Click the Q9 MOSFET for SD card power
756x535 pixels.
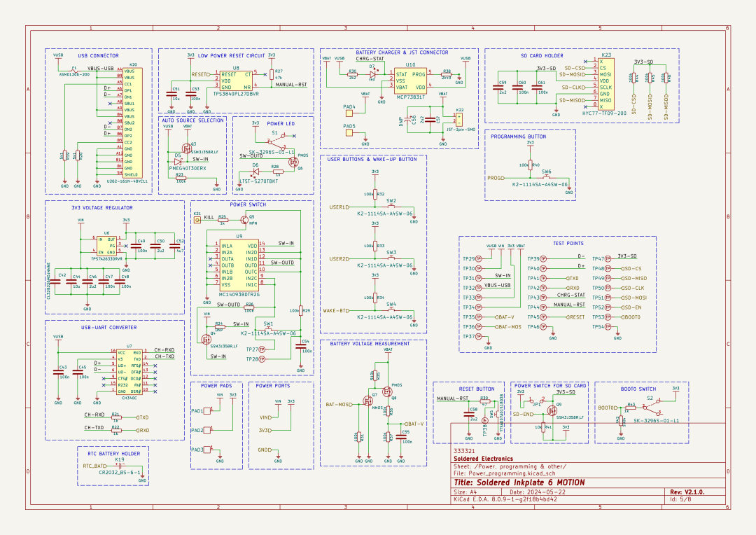(552, 410)
